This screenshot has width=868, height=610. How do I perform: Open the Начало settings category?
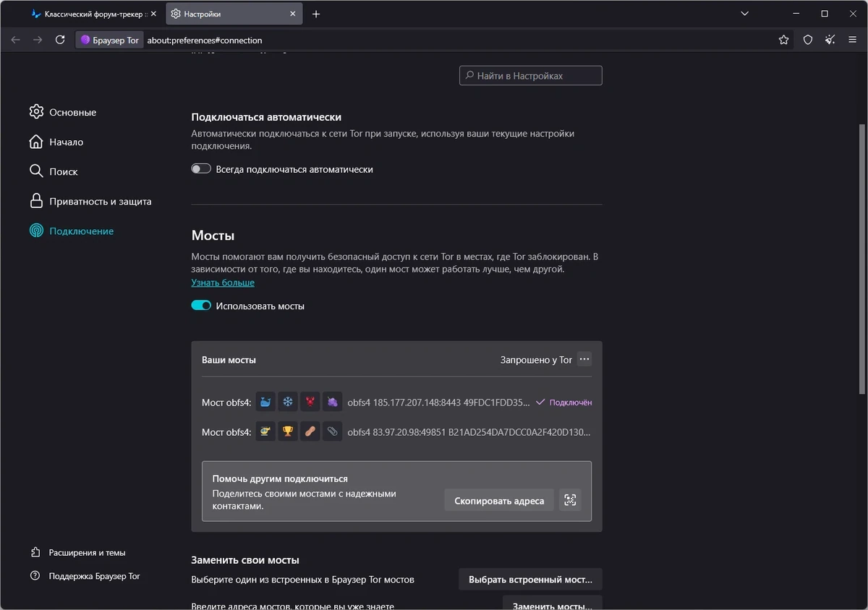point(56,142)
